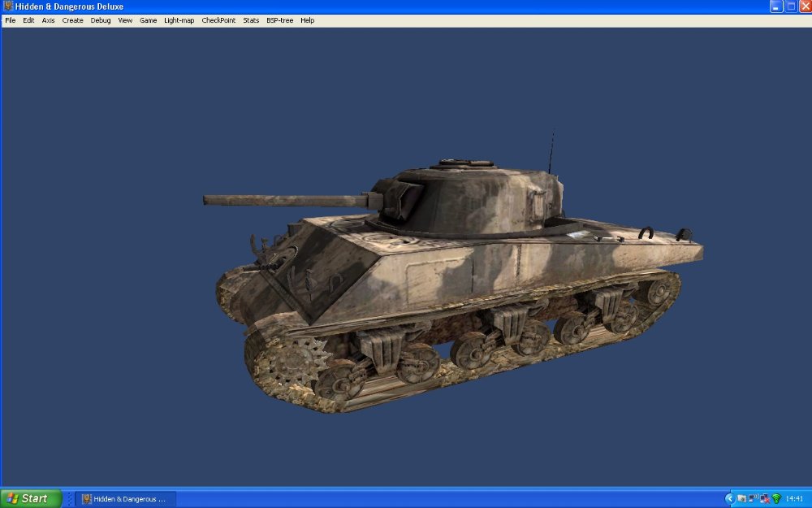This screenshot has width=812, height=508.
Task: Open the Game menu
Action: pyautogui.click(x=148, y=20)
